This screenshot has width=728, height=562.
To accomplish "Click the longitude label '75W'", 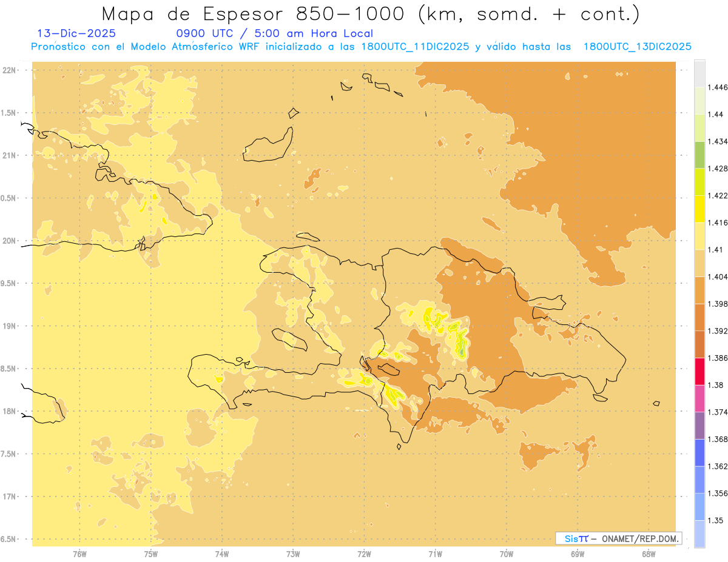I will (151, 554).
